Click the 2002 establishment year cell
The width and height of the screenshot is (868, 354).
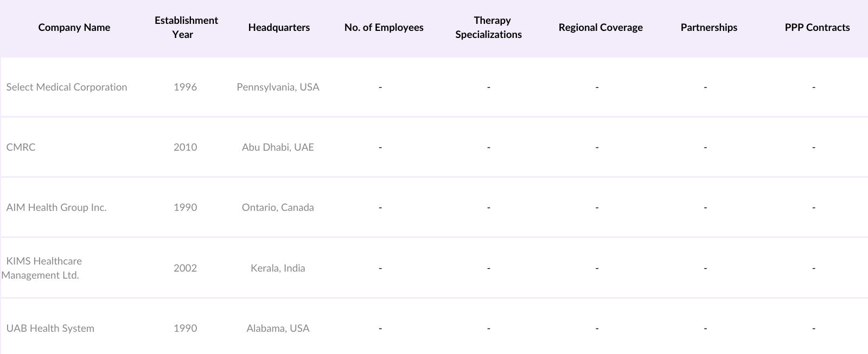(x=185, y=268)
